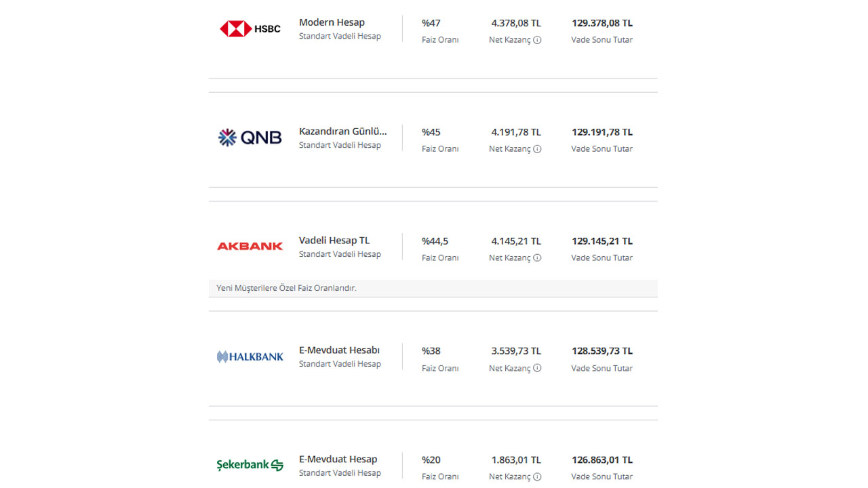Click Akbank %44,5 interest rate

tap(435, 241)
